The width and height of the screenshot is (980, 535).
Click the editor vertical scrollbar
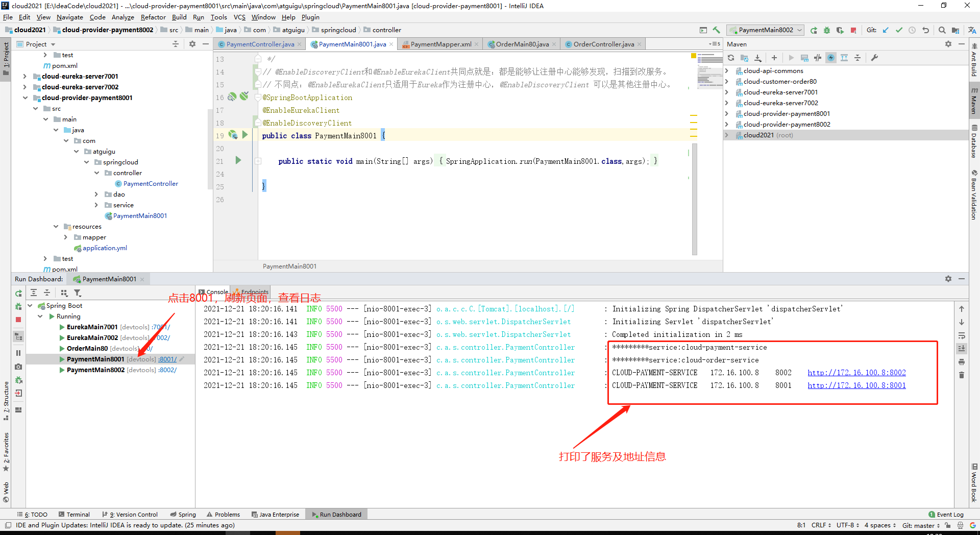(694, 199)
